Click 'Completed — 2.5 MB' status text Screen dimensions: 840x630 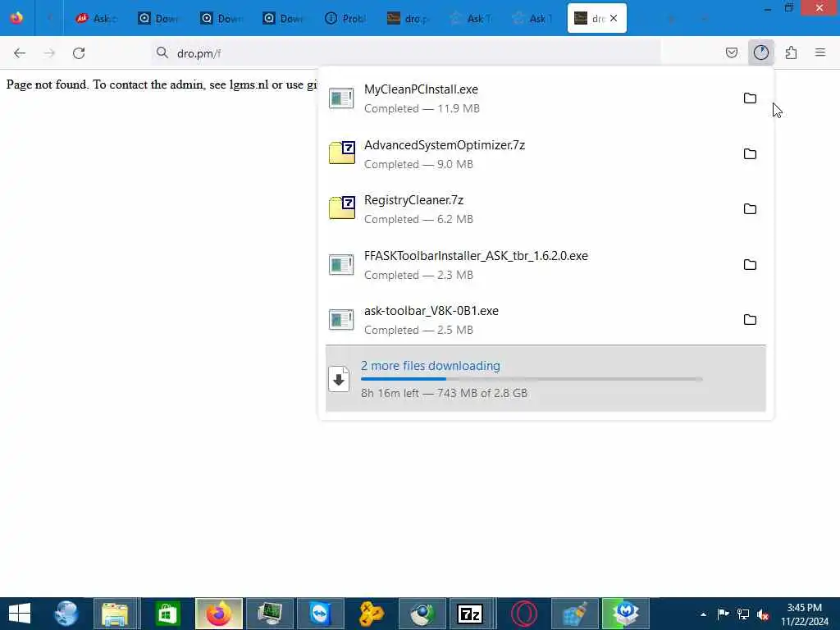(418, 331)
